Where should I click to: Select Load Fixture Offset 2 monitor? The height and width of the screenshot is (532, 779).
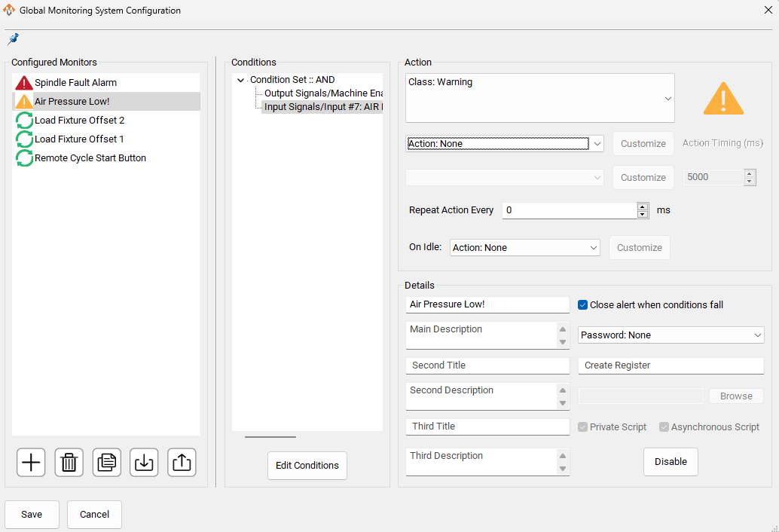79,121
